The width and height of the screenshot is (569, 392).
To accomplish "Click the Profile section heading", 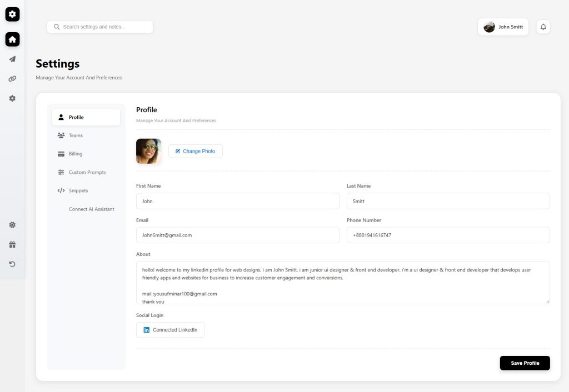I will (147, 110).
